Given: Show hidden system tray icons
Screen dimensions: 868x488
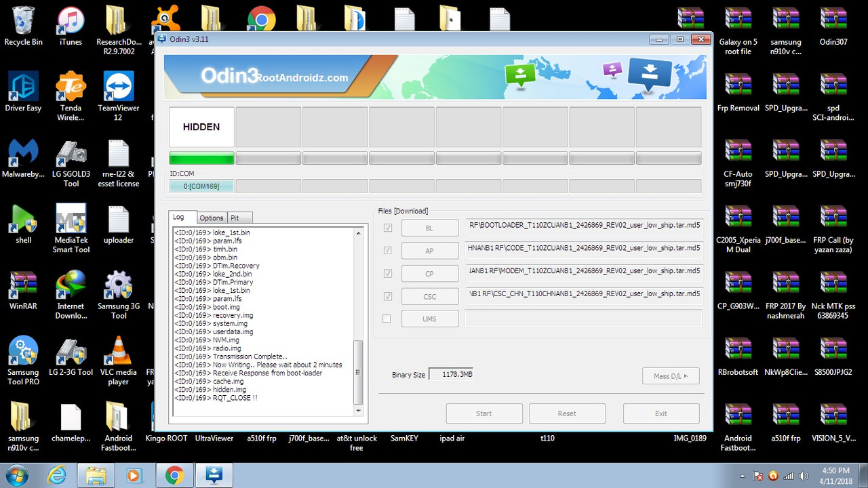Looking at the screenshot, I should click(743, 476).
